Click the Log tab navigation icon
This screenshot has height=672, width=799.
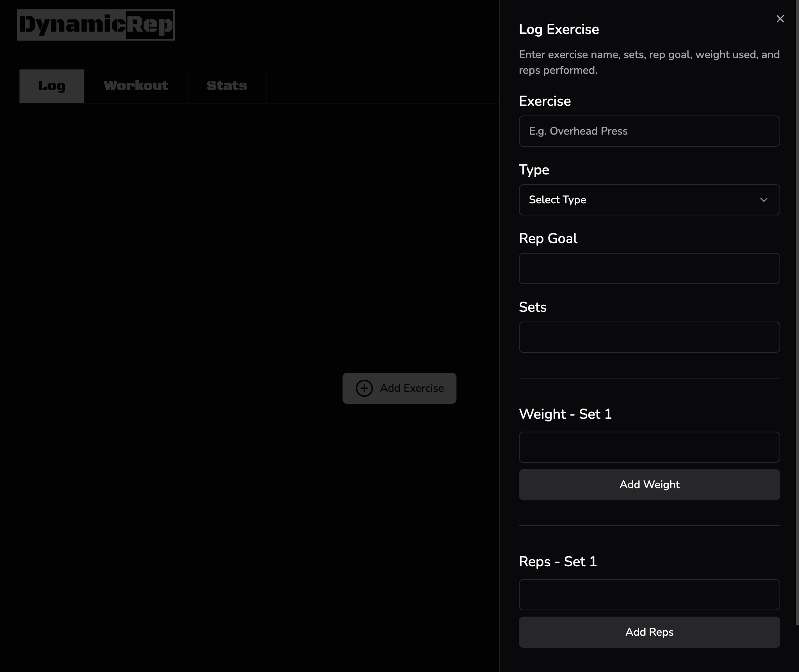tap(51, 85)
